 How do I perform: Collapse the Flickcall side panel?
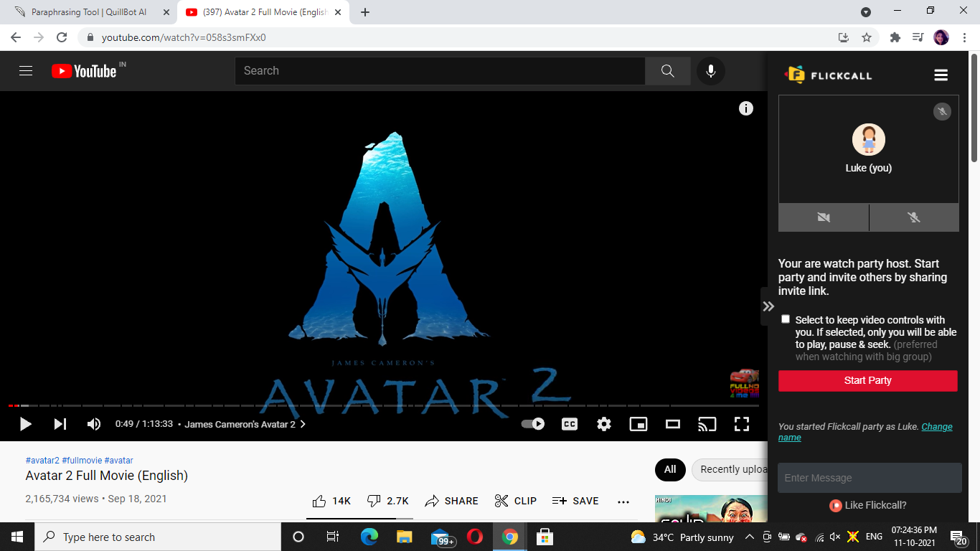pyautogui.click(x=768, y=306)
